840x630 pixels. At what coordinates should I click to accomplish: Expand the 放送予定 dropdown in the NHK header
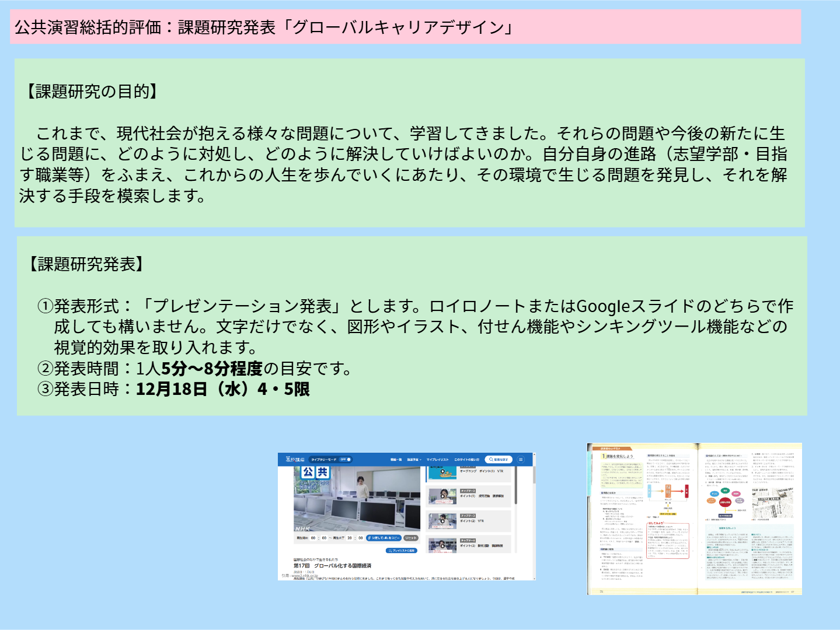(x=414, y=460)
